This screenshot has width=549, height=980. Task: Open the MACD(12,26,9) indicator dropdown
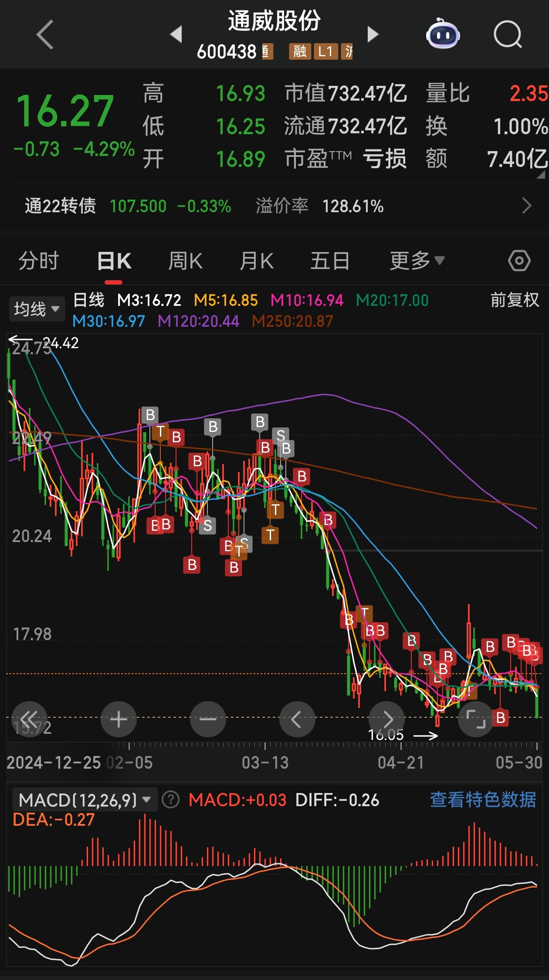click(x=85, y=800)
